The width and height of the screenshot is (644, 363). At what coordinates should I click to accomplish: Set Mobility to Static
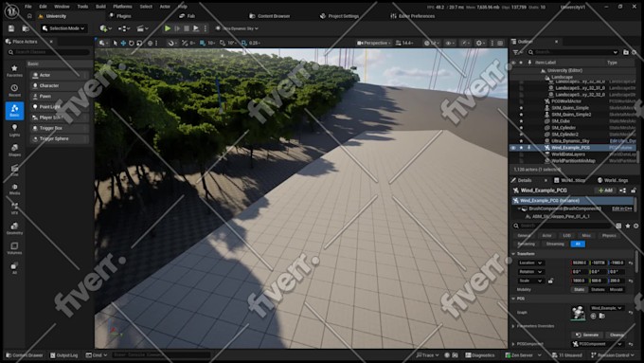[579, 289]
